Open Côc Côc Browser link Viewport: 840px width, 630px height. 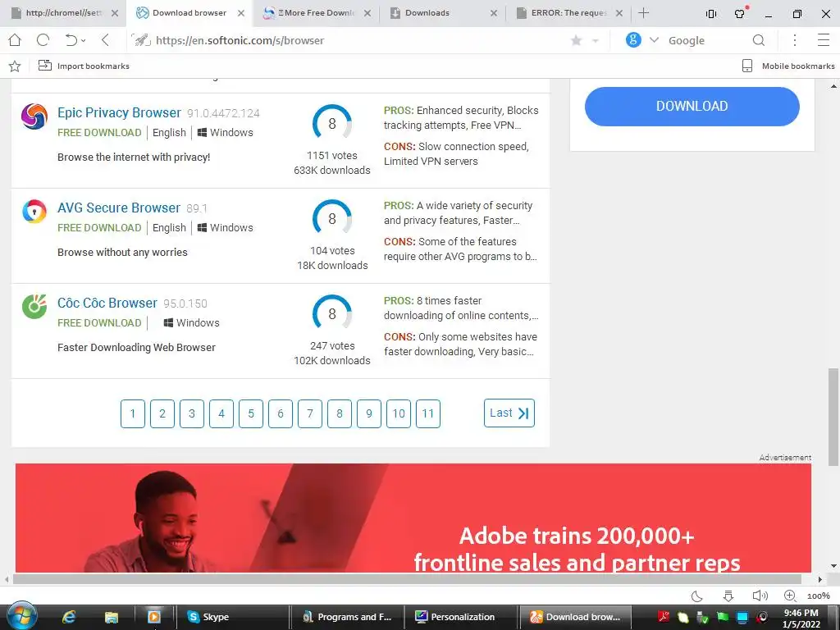click(107, 303)
